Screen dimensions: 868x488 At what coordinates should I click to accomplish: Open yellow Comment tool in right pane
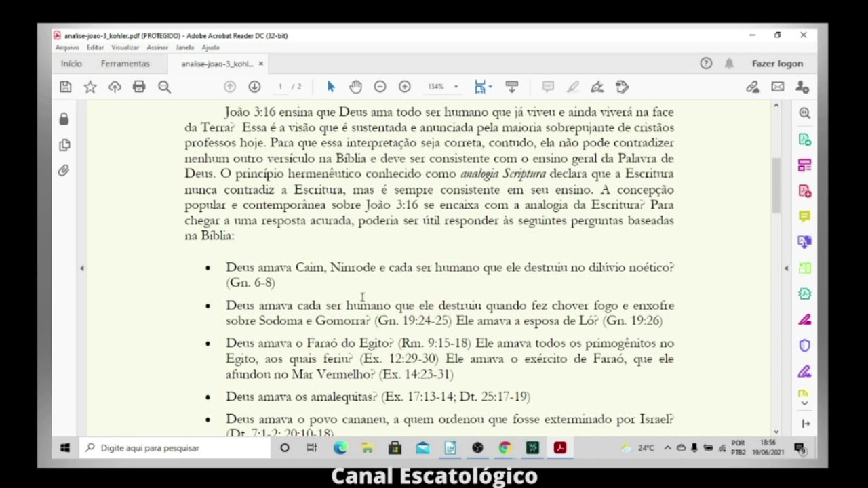click(x=805, y=217)
